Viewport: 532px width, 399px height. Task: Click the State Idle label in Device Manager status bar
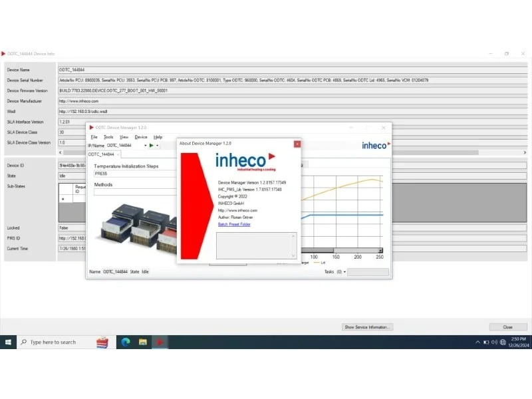140,272
